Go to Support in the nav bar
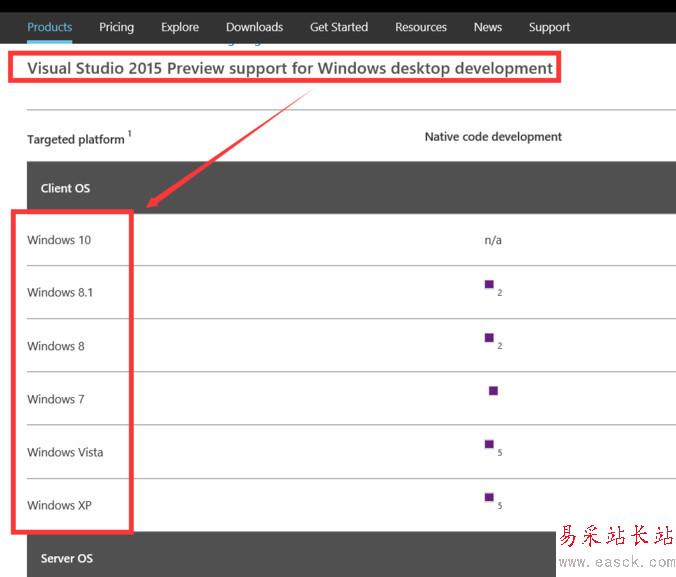Image resolution: width=676 pixels, height=577 pixels. coord(549,27)
